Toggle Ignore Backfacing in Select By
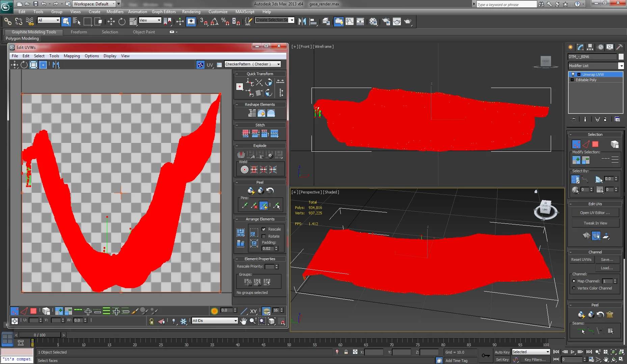This screenshot has height=364, width=627. [575, 179]
